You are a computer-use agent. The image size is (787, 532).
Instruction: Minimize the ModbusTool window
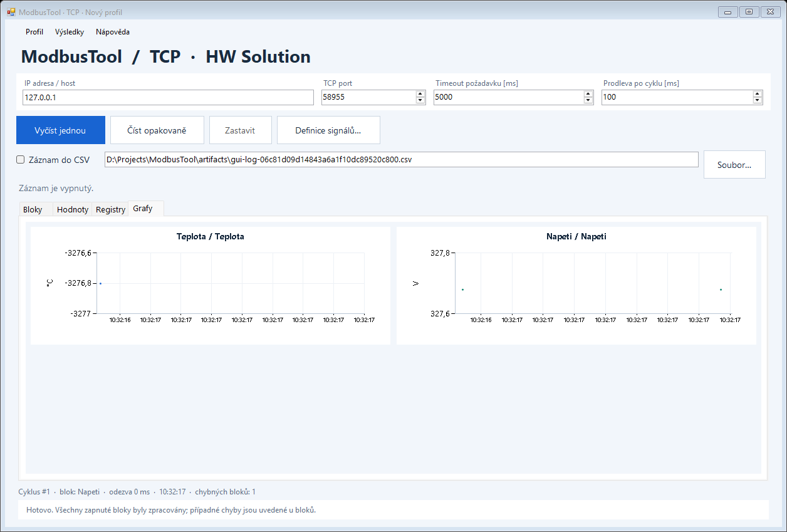click(727, 11)
